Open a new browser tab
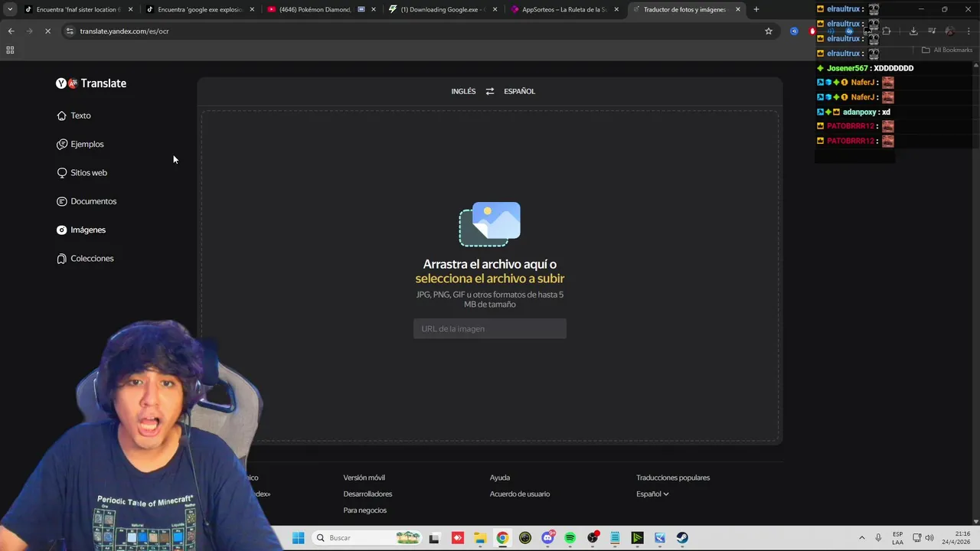The image size is (980, 551). tap(756, 9)
